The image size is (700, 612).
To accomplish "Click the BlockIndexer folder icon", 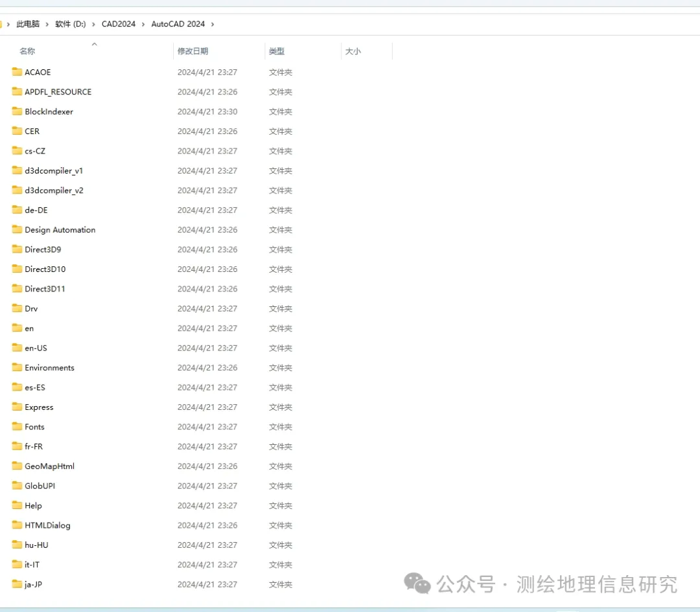I will pos(17,111).
